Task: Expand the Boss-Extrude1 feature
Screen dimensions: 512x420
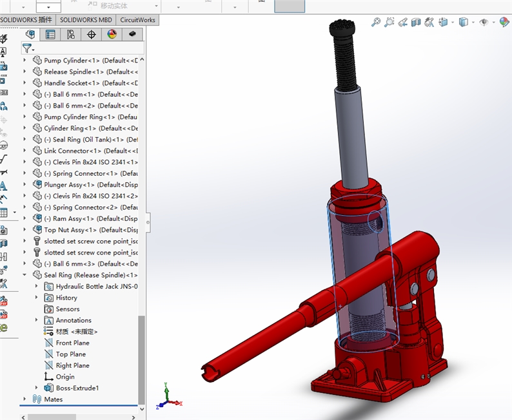Action: [x=37, y=388]
